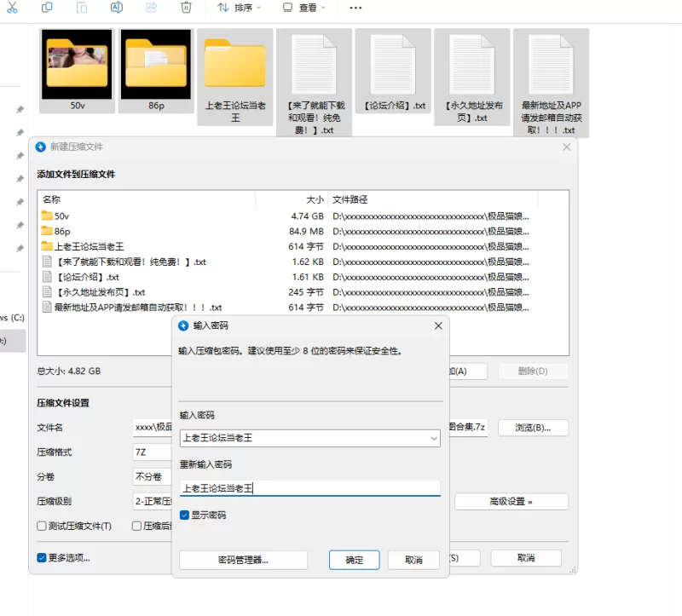
Task: Click the Delete trash can icon
Action: coord(186,8)
